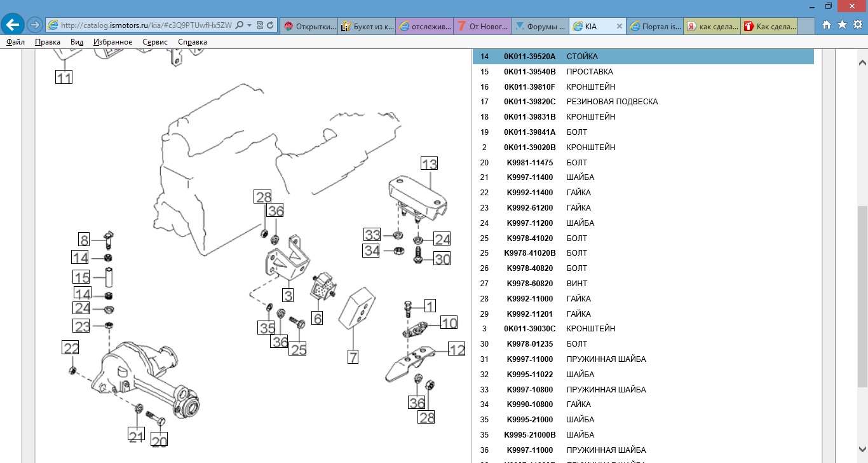Click the browser Forward arrow button
Image resolution: width=868 pixels, height=463 pixels.
tap(35, 25)
